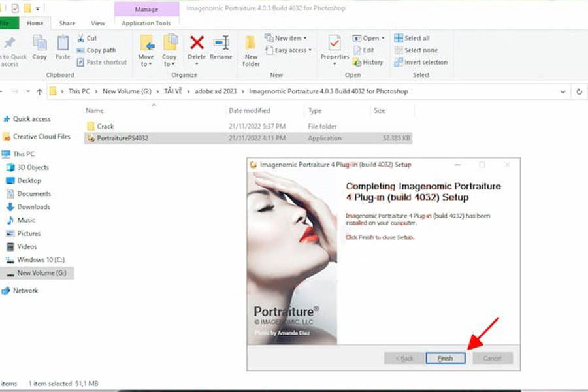
Task: Sort by Type column header
Action: click(315, 110)
